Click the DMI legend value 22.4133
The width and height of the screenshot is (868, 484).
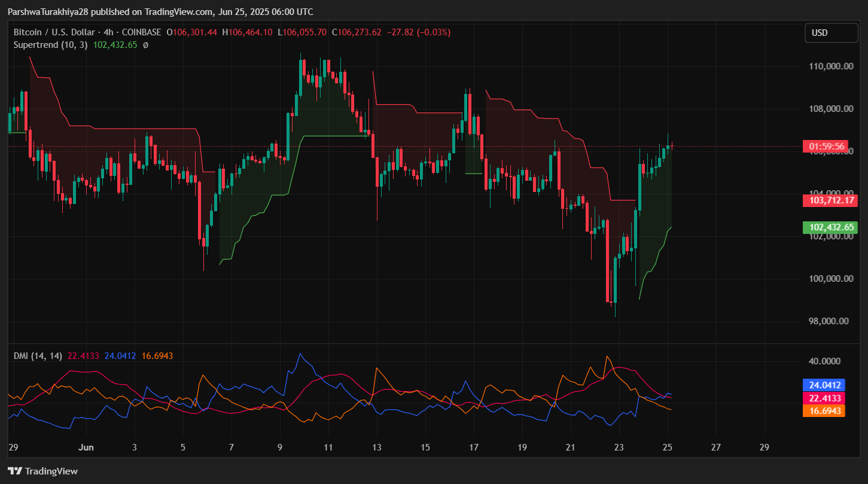click(x=84, y=356)
